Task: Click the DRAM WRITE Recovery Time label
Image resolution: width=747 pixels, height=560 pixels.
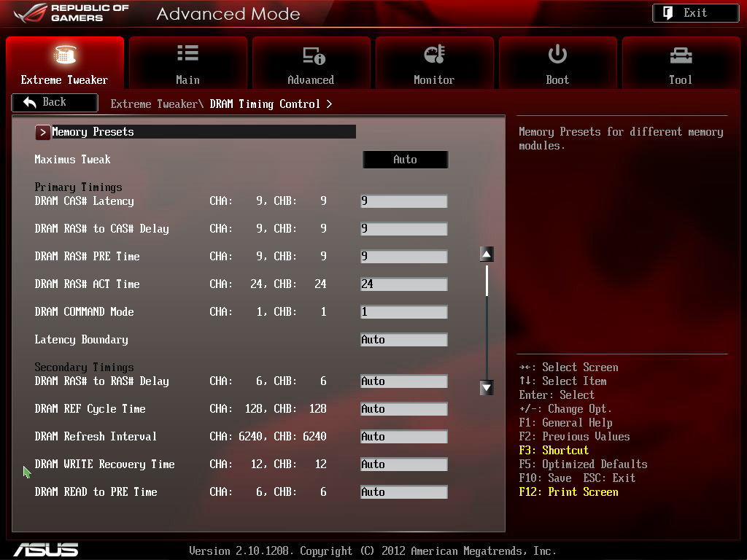Action: [x=105, y=464]
